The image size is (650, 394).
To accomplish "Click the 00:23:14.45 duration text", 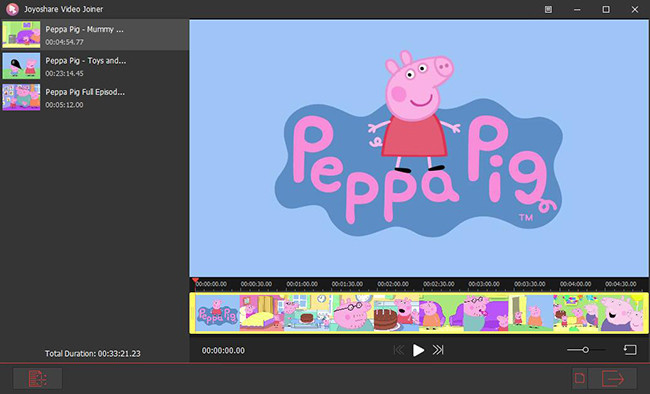I will (64, 73).
